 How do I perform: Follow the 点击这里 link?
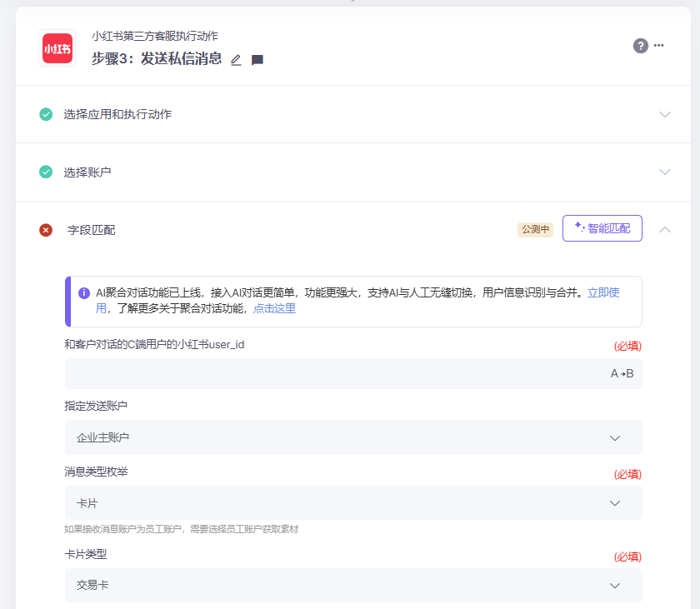(274, 308)
